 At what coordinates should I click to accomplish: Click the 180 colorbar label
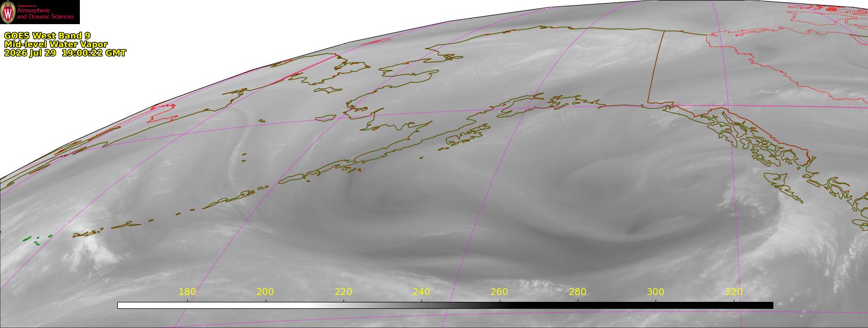point(187,292)
